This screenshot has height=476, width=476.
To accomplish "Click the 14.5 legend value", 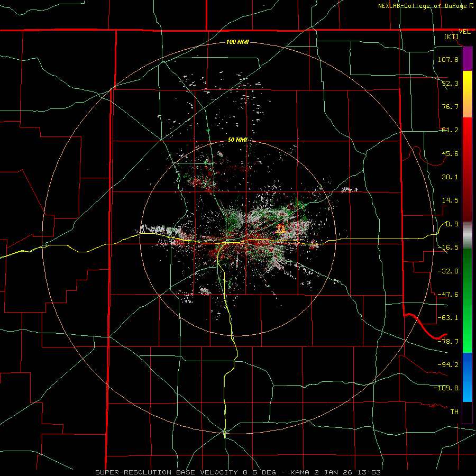I will pyautogui.click(x=450, y=200).
